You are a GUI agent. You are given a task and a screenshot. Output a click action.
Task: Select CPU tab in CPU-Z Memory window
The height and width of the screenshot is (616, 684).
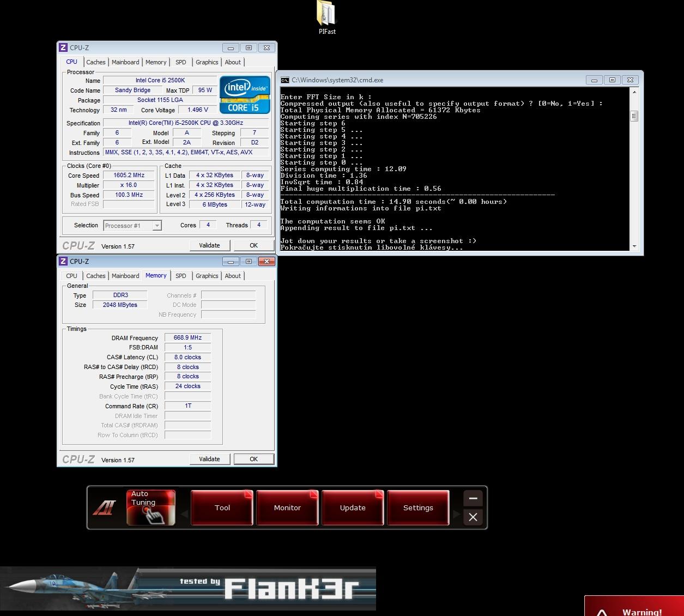coord(72,276)
